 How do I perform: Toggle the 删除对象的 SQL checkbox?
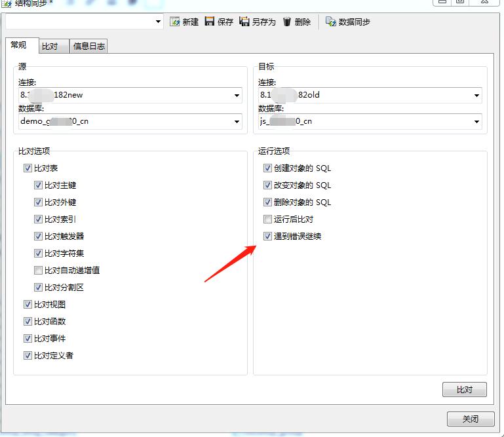point(267,202)
